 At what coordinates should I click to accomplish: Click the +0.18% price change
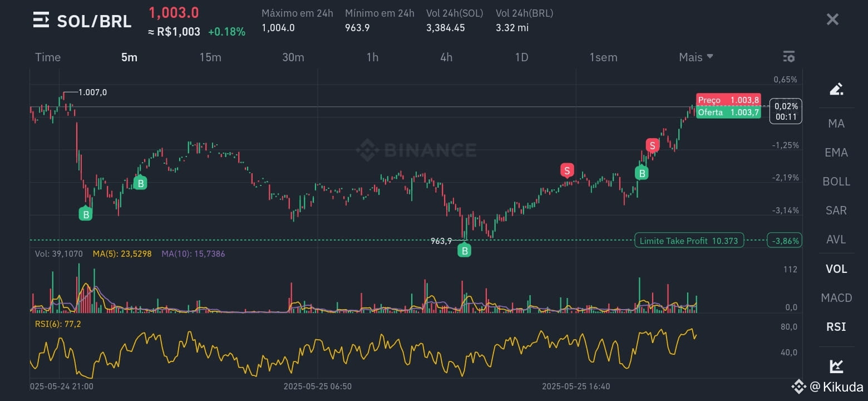[x=226, y=32]
